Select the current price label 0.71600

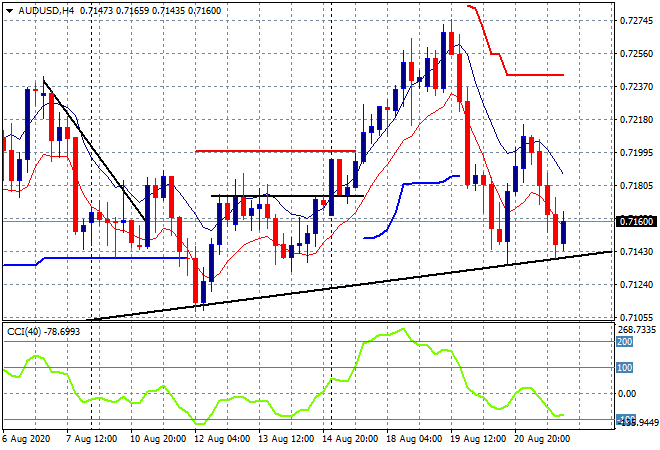coord(636,221)
